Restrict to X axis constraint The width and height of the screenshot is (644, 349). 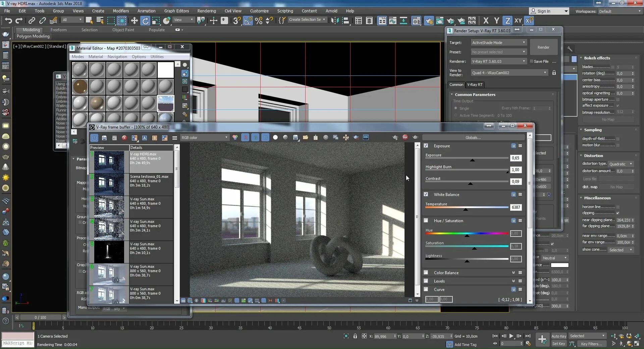click(x=486, y=20)
